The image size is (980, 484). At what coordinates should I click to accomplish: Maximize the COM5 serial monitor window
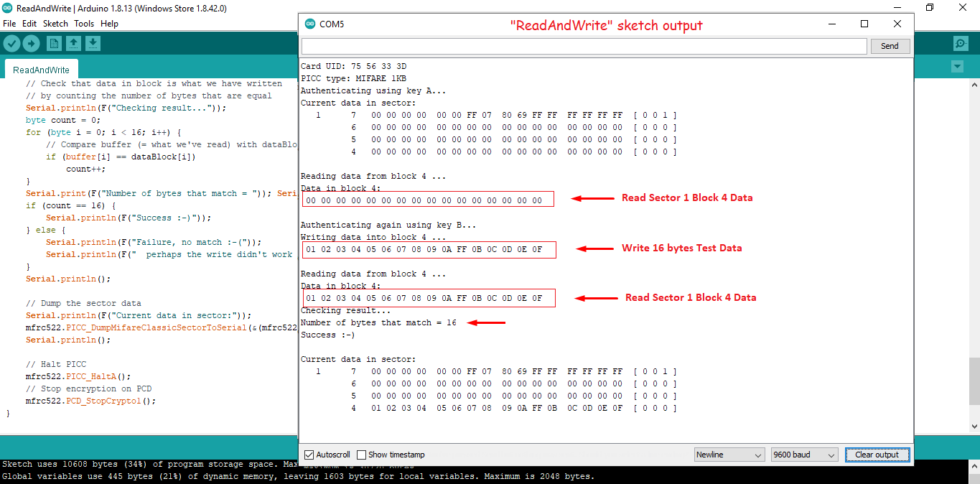pyautogui.click(x=864, y=24)
